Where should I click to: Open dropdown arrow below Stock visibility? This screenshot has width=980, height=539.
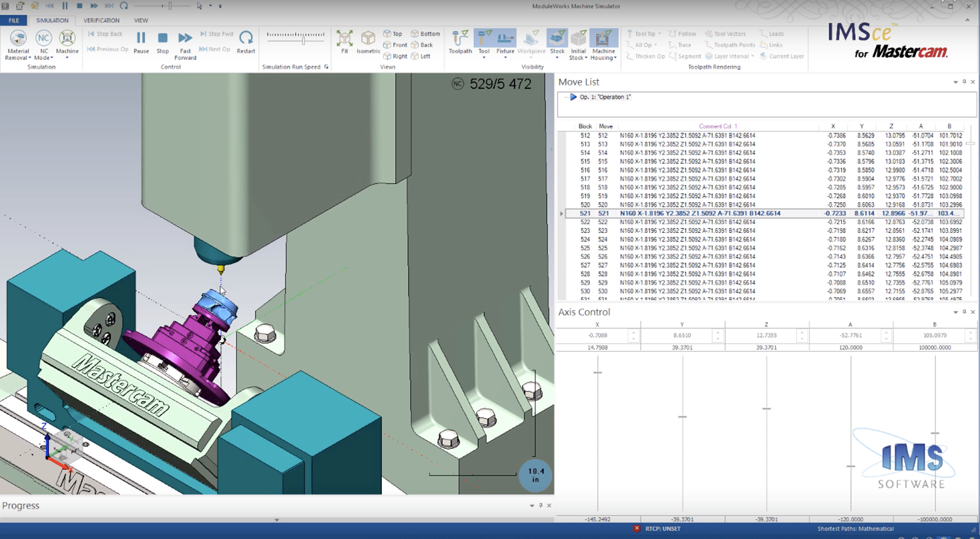[x=557, y=58]
